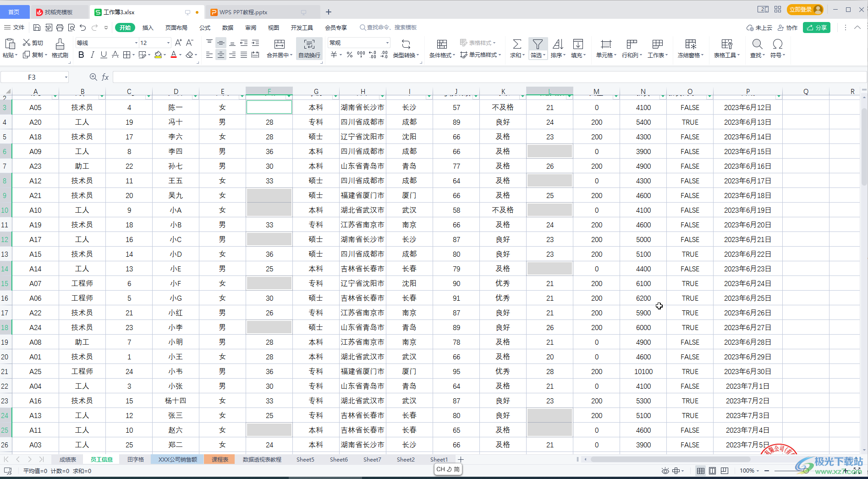Click the Find (查找) magnifier icon
Image resolution: width=868 pixels, height=479 pixels.
click(757, 44)
